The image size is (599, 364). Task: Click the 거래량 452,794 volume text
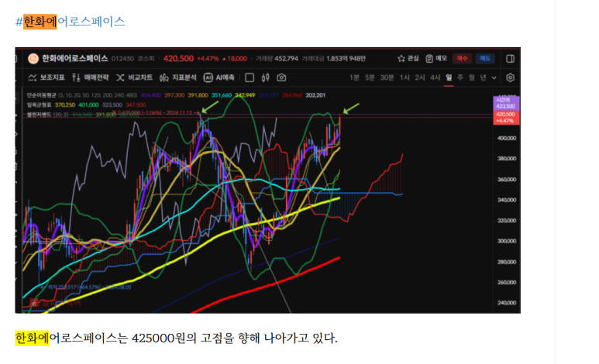(277, 58)
